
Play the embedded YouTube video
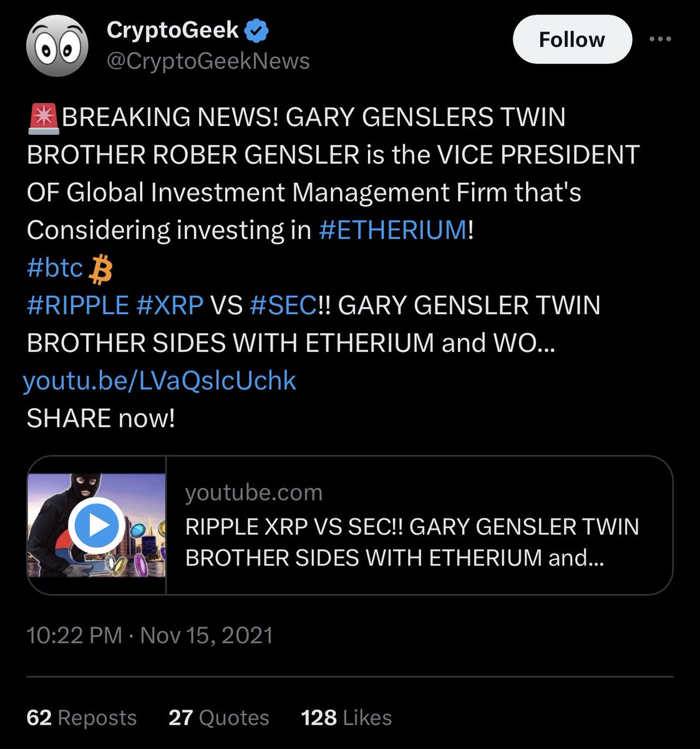96,526
